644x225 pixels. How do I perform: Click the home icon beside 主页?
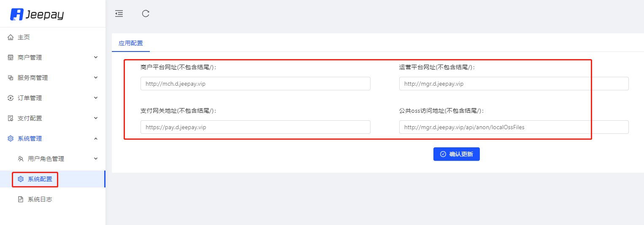click(11, 37)
